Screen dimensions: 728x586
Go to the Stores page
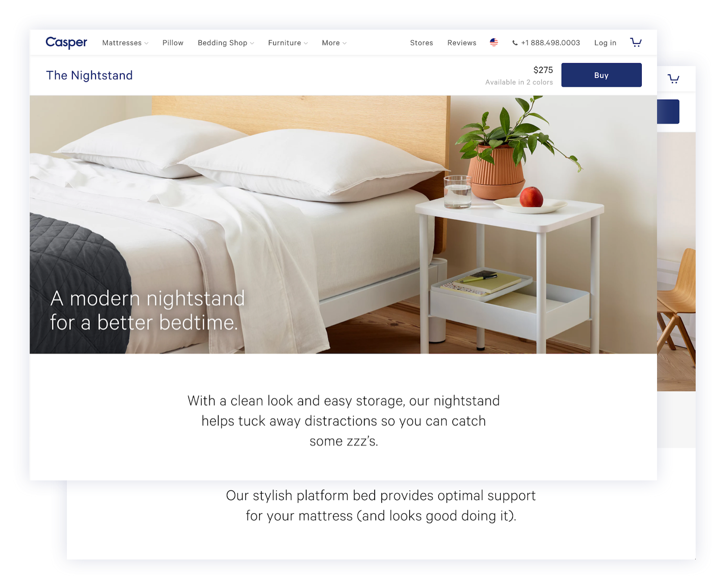click(x=421, y=43)
